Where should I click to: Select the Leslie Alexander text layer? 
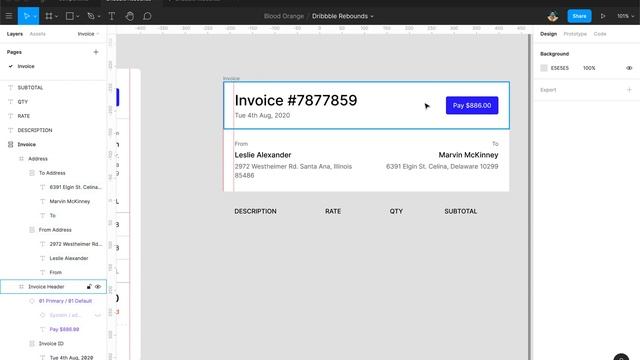69,258
